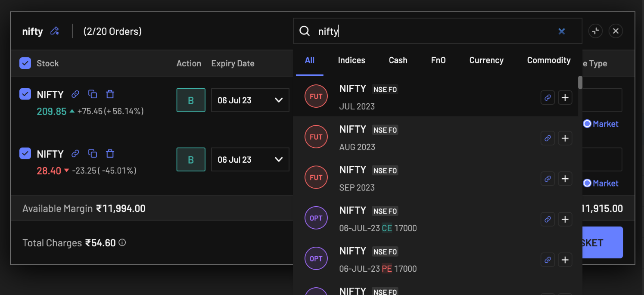The height and width of the screenshot is (295, 644).
Task: Click the nifty search input field
Action: [431, 31]
